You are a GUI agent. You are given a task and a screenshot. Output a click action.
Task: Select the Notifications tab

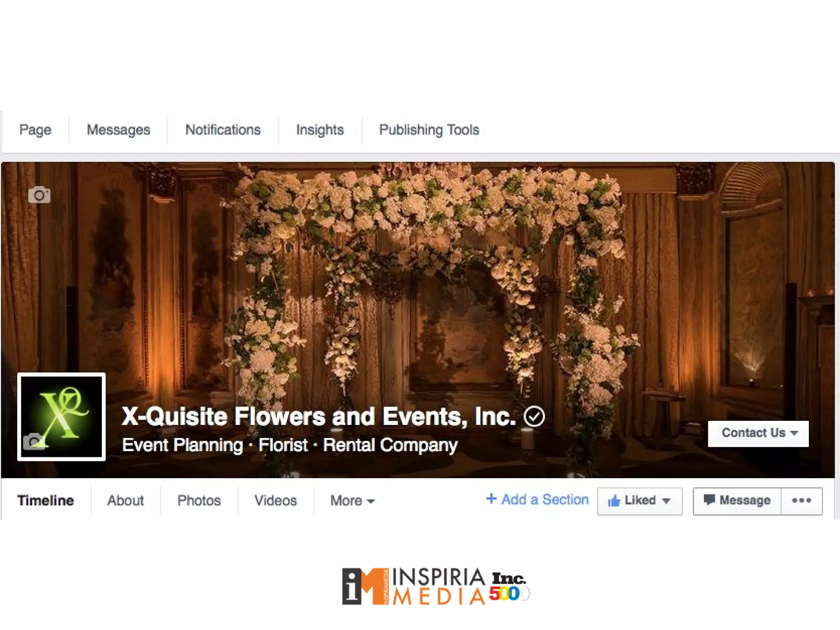pyautogui.click(x=223, y=130)
